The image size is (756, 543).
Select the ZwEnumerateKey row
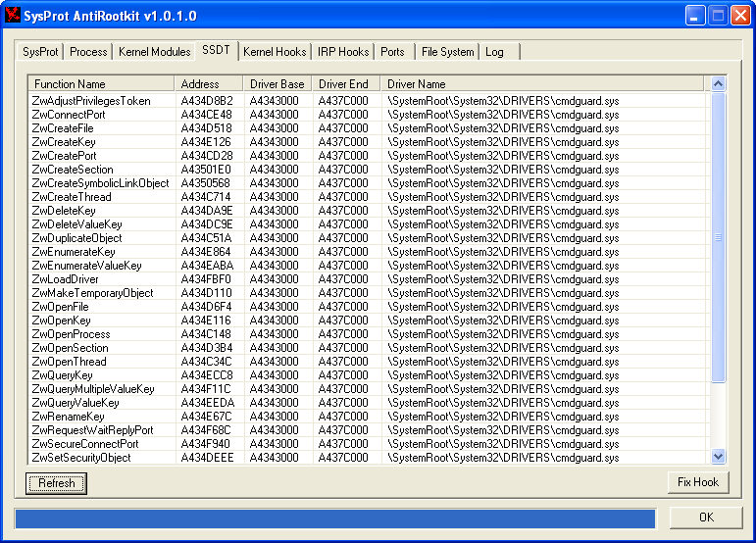[367, 252]
